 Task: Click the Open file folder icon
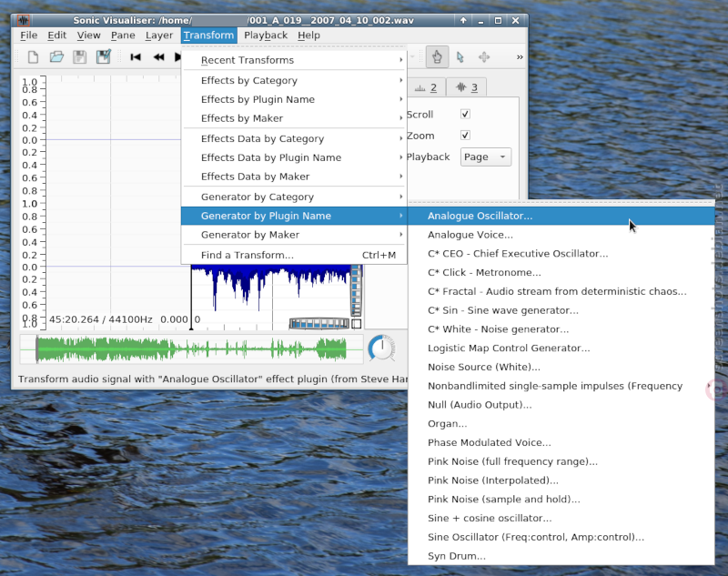point(56,57)
